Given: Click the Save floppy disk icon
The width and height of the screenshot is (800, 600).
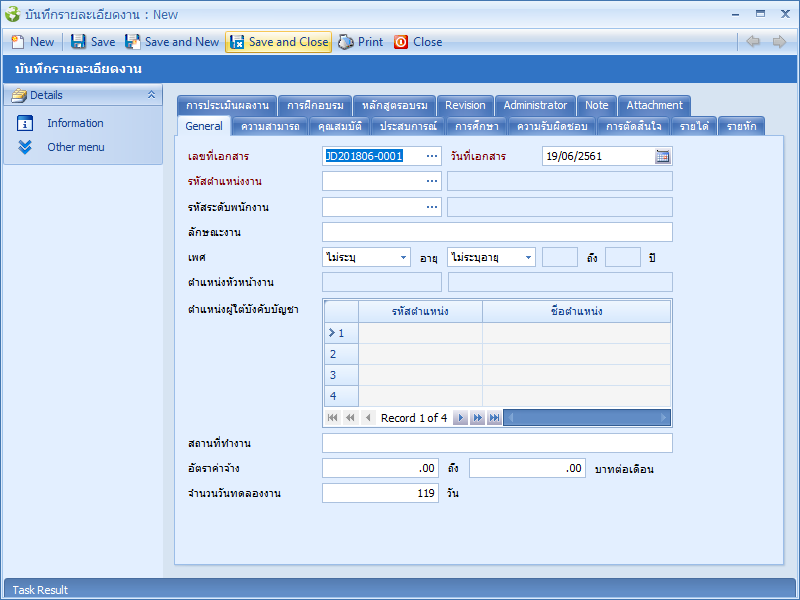Looking at the screenshot, I should coord(78,42).
